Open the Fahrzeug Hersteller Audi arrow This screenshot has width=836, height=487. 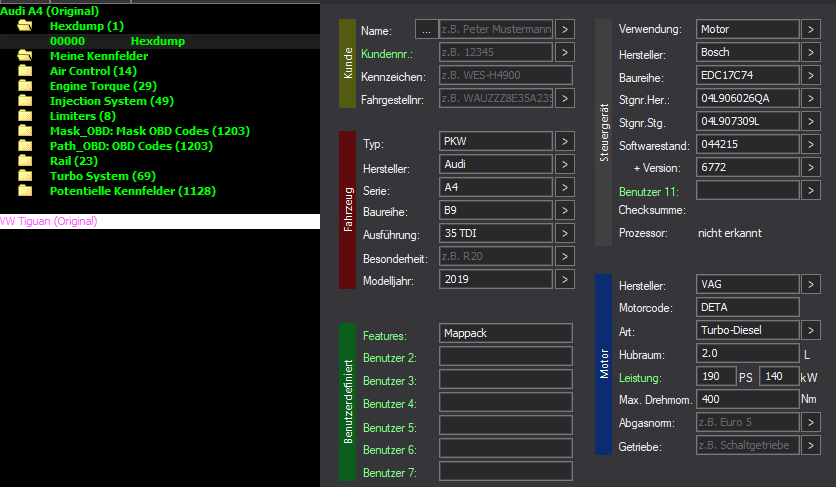coord(565,164)
